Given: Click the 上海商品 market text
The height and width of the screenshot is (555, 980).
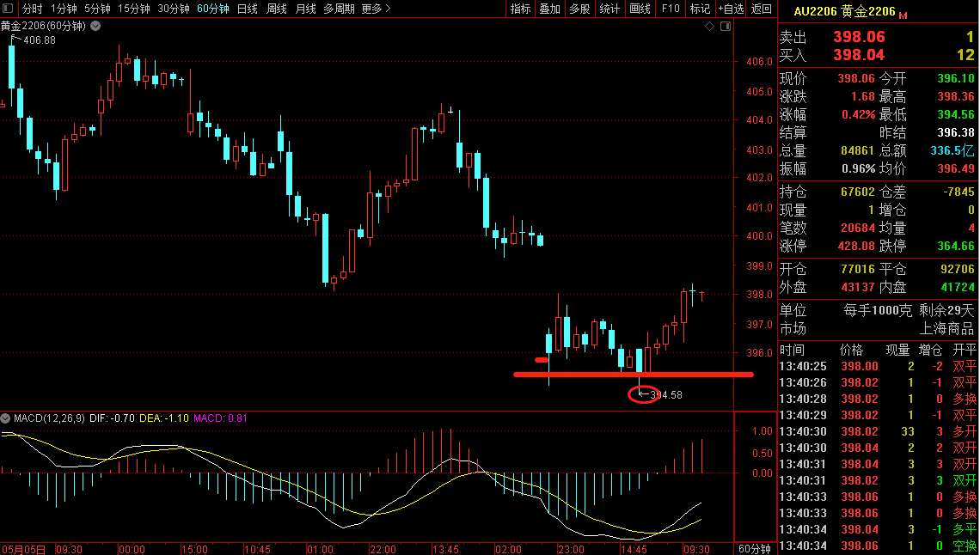Looking at the screenshot, I should (946, 329).
